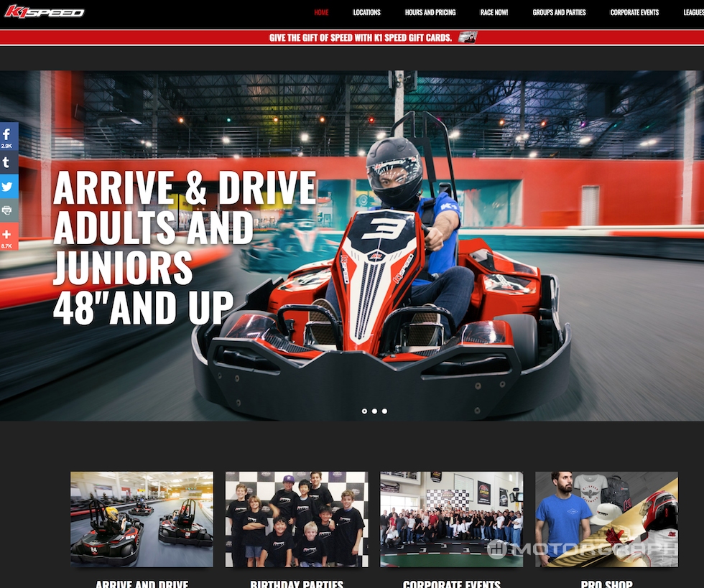Share via the Twitter bird icon
The image size is (704, 588).
7,187
